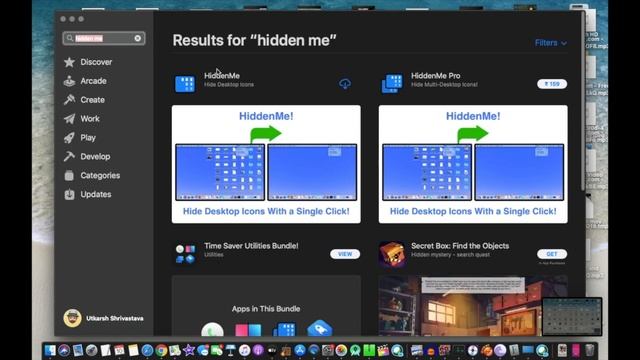640x360 pixels.
Task: Open Secret Box app icon
Action: click(392, 253)
